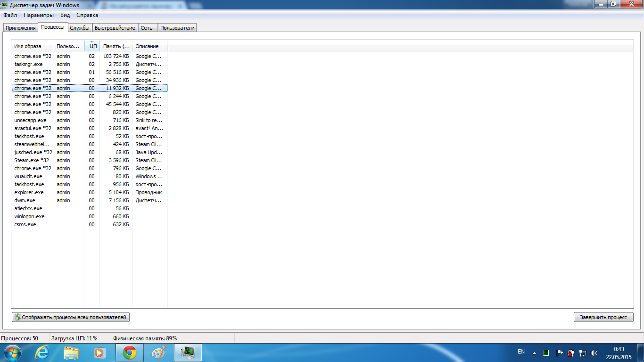The width and height of the screenshot is (644, 362).
Task: Open Windows Explorer folder icon on taskbar
Action: (x=71, y=353)
